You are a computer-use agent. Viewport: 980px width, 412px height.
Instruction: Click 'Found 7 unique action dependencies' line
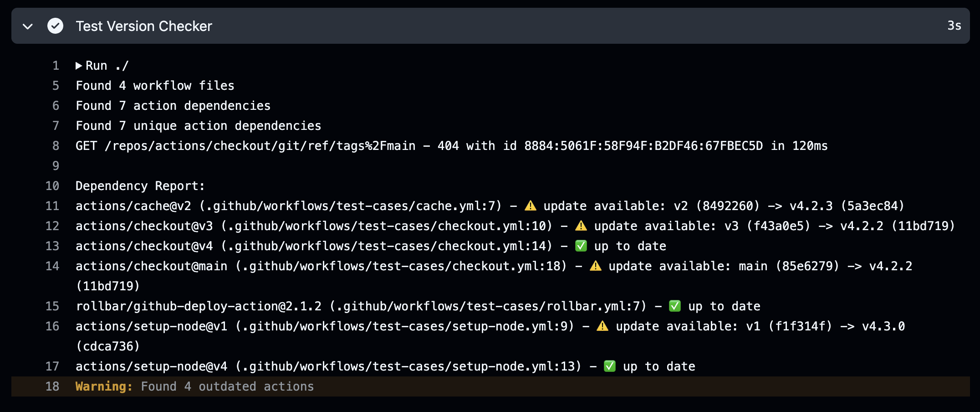coord(199,126)
